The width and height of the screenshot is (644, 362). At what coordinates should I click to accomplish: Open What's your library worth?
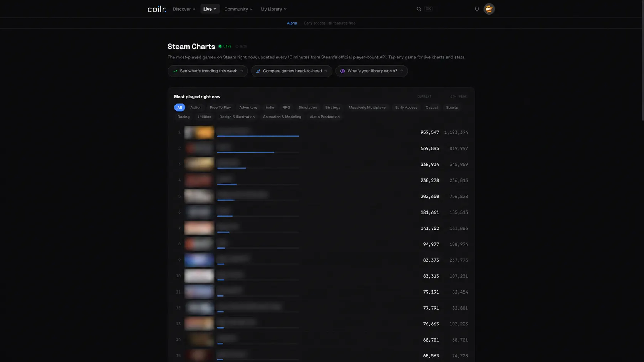(371, 71)
